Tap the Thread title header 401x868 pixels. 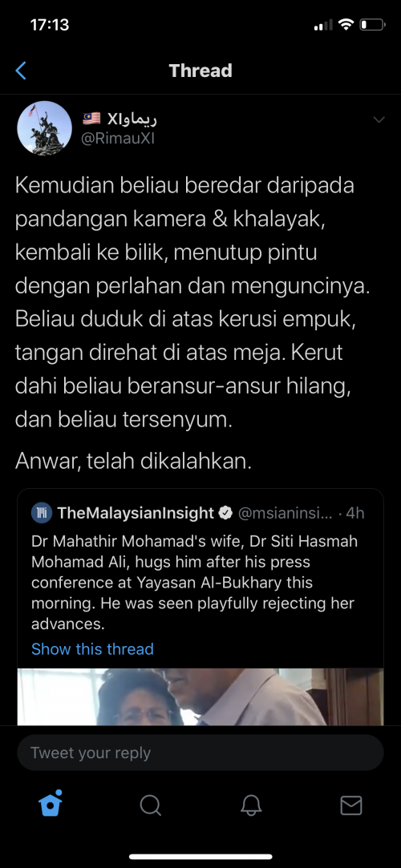[x=200, y=71]
